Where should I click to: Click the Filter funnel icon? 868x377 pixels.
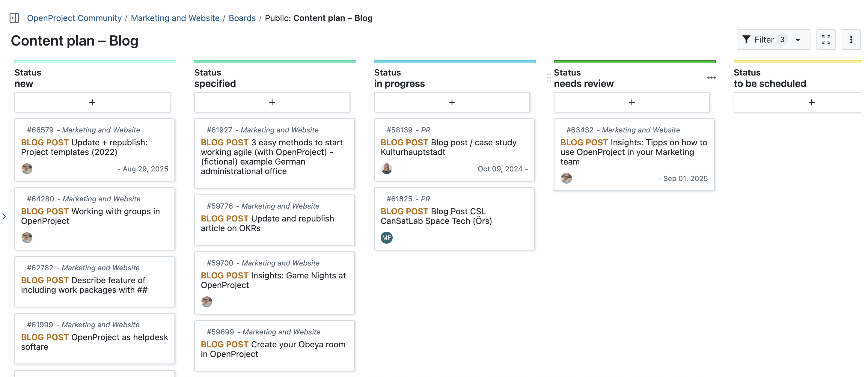[x=747, y=40]
